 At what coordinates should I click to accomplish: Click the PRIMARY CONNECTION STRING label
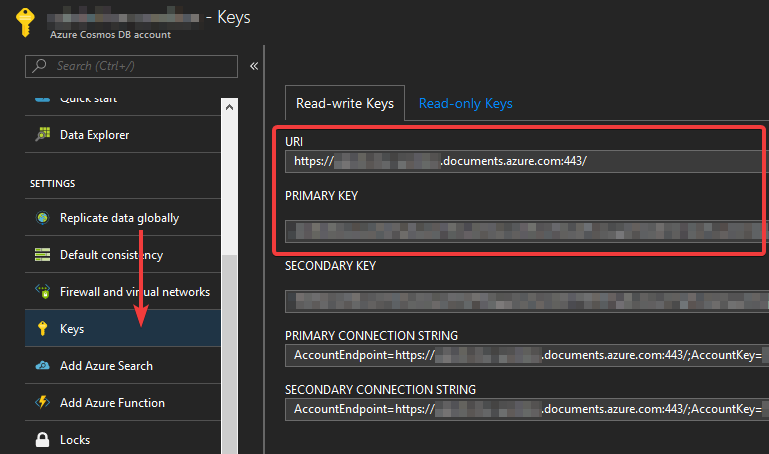tap(371, 336)
